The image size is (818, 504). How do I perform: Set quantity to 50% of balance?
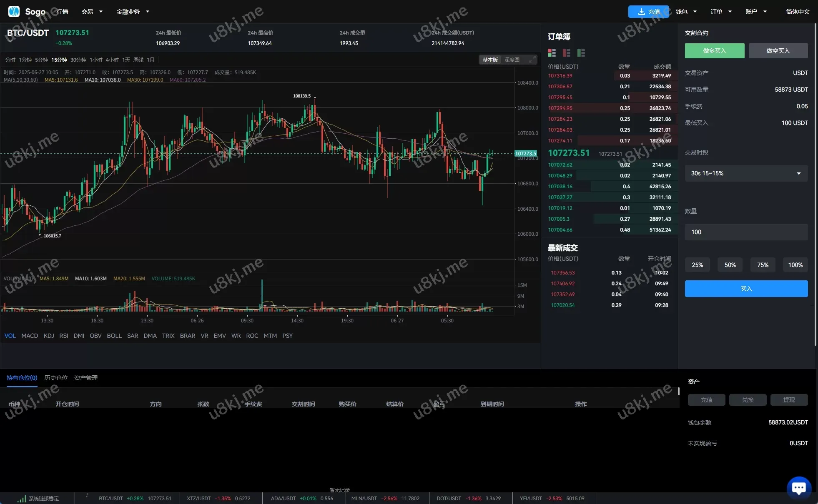[730, 265]
